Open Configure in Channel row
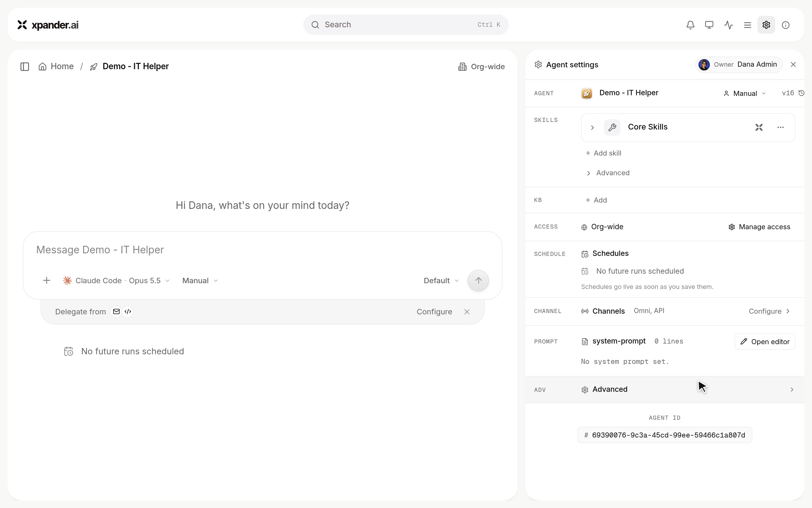The width and height of the screenshot is (812, 508). coord(769,311)
